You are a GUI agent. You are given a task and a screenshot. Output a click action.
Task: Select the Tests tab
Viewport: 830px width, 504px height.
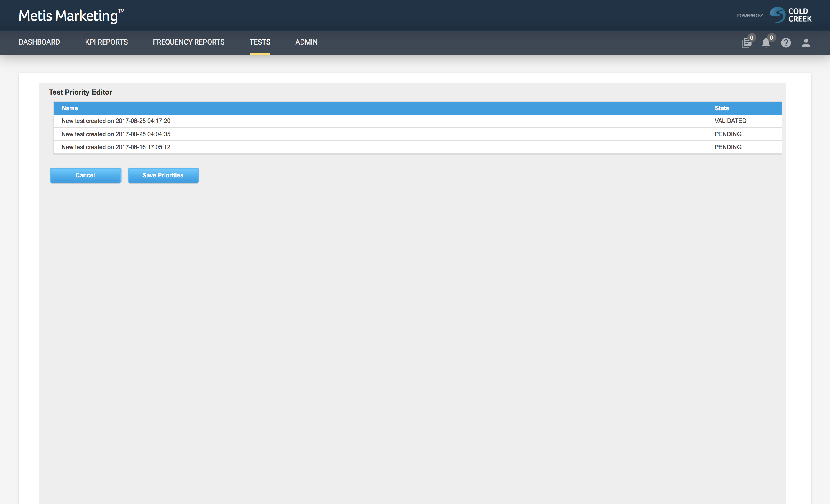tap(260, 42)
